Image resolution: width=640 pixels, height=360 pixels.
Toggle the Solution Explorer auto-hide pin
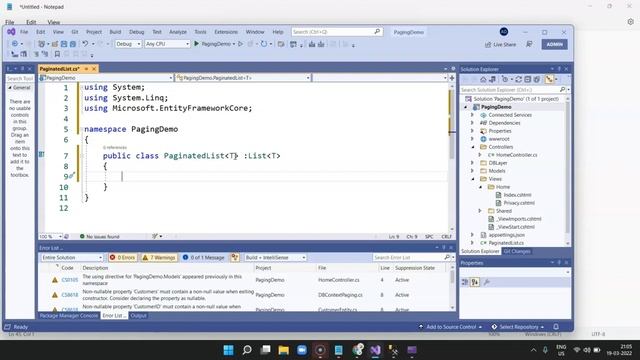click(559, 69)
